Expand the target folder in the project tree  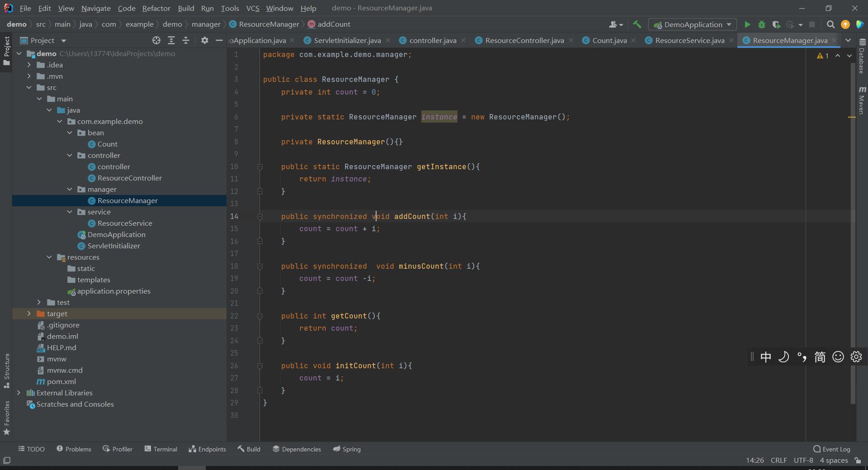[x=29, y=313]
